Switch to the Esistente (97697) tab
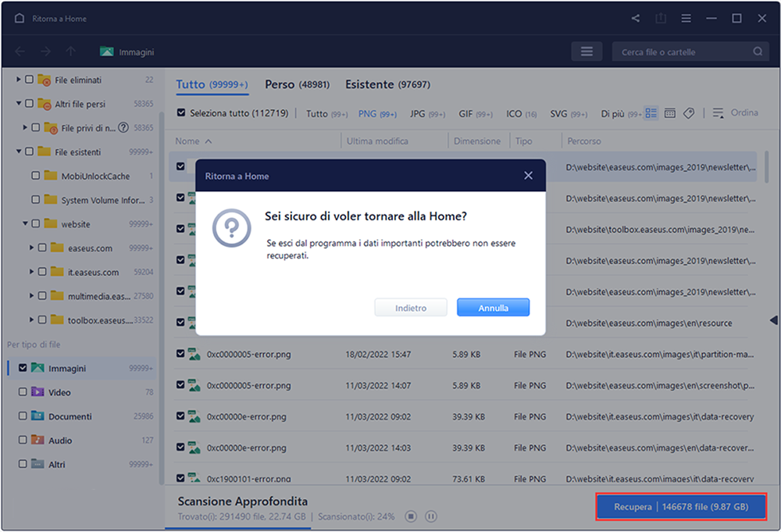Viewport: 781px width, 532px height. point(387,84)
